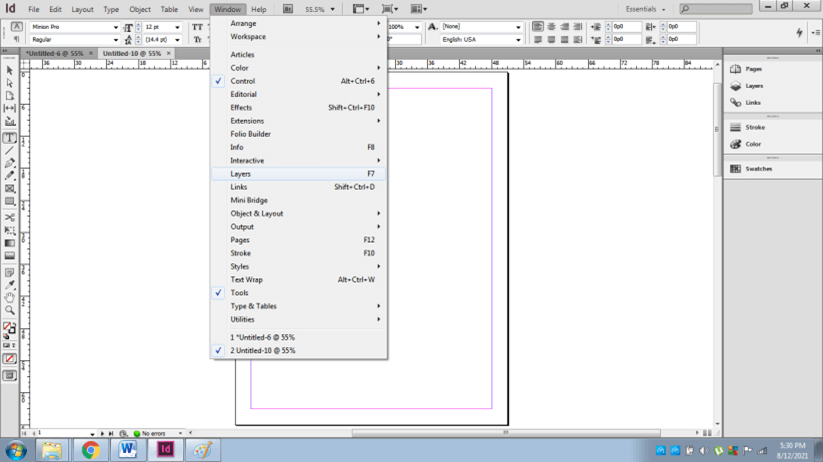Screen dimensions: 823x462
Task: Select the Free Transform tool
Action: [9, 230]
